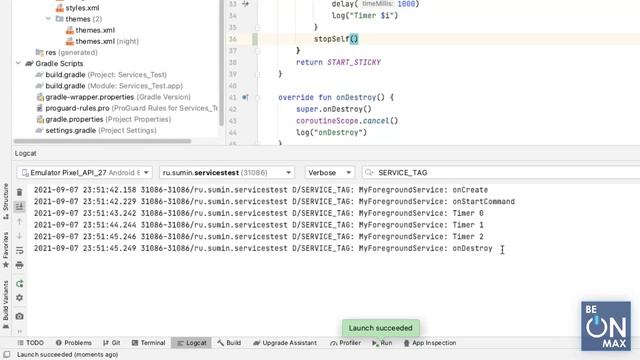The height and width of the screenshot is (360, 640).
Task: Open the Structure tool window
Action: coord(5,202)
